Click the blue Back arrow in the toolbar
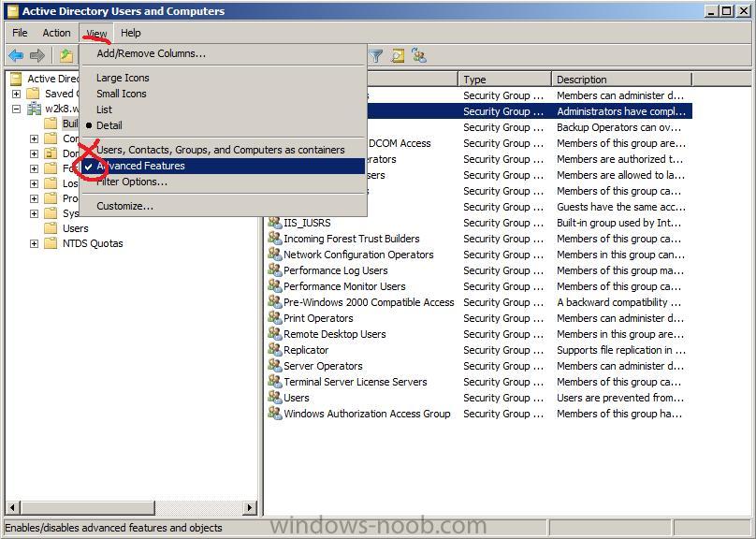 (16, 56)
